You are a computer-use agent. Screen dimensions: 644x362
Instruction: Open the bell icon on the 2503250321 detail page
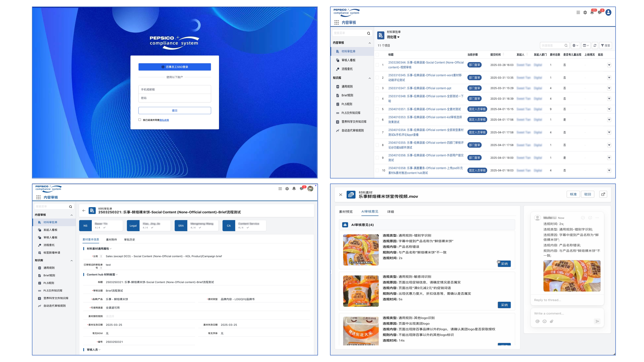click(x=294, y=189)
